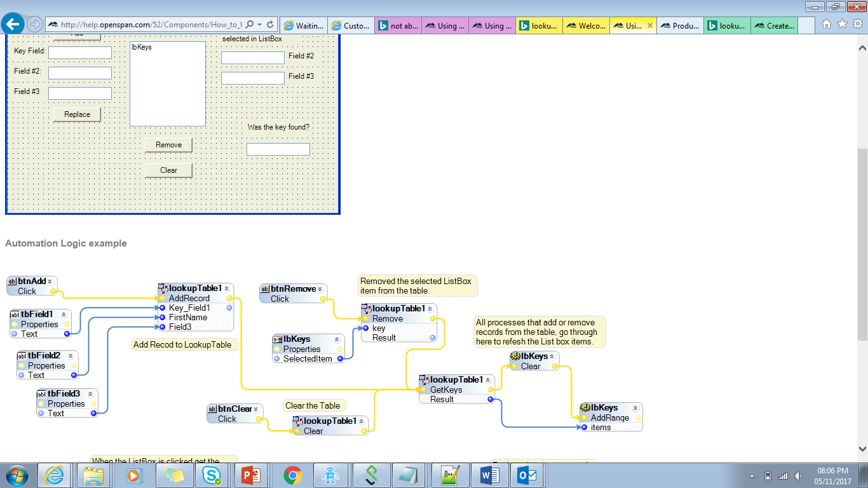Click the "Was the key found?" result box
The height and width of the screenshot is (488, 868).
coord(278,149)
